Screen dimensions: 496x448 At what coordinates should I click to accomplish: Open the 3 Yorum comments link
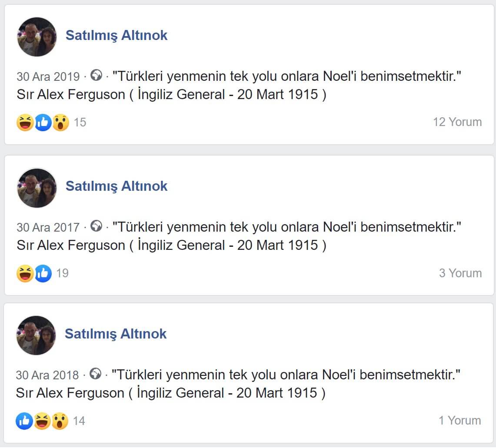460,273
